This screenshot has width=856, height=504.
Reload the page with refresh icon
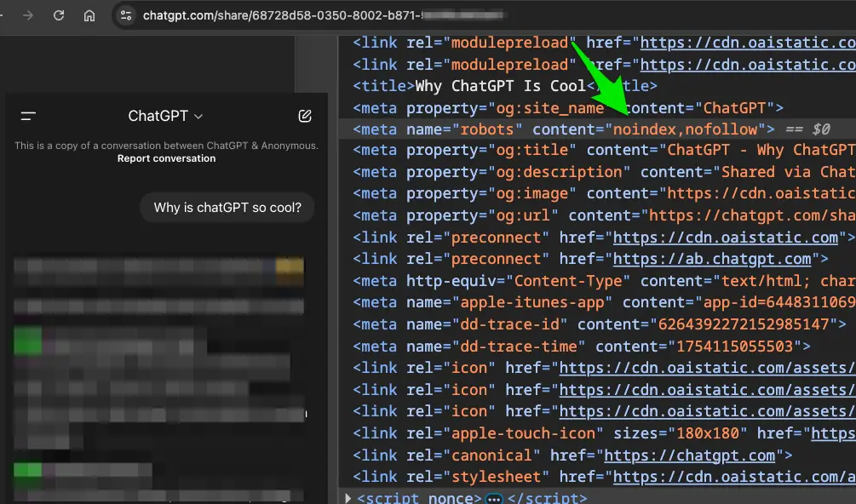[x=59, y=15]
